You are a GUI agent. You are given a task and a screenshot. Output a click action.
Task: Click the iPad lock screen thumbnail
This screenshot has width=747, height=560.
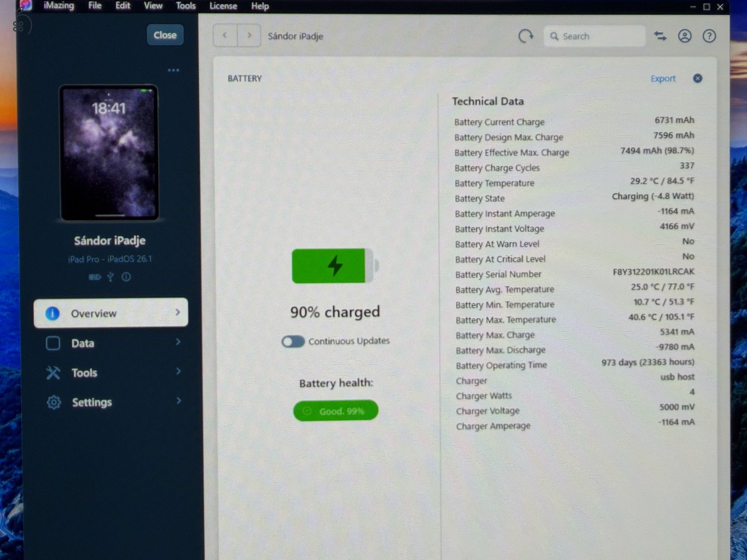(x=109, y=153)
